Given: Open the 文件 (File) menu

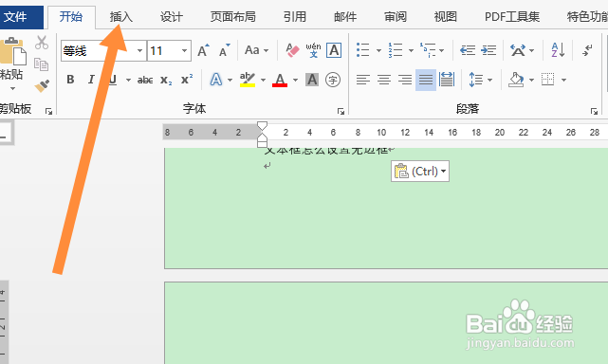Looking at the screenshot, I should pos(15,17).
